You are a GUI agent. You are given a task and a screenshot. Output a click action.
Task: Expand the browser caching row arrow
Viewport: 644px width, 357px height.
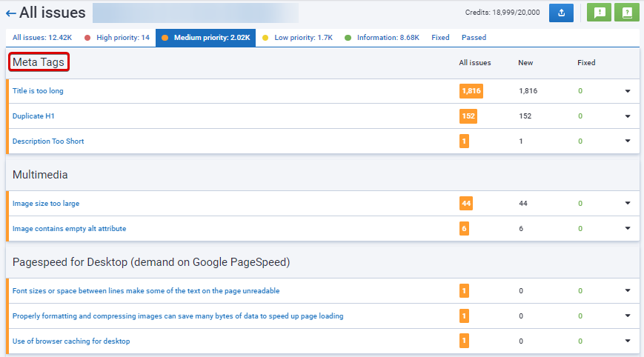[628, 341]
